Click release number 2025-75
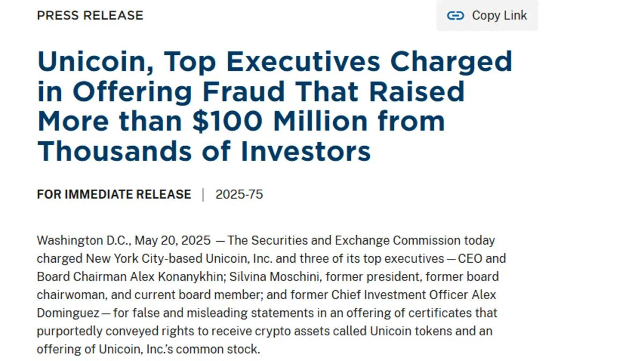This screenshot has height=361, width=644. click(239, 194)
